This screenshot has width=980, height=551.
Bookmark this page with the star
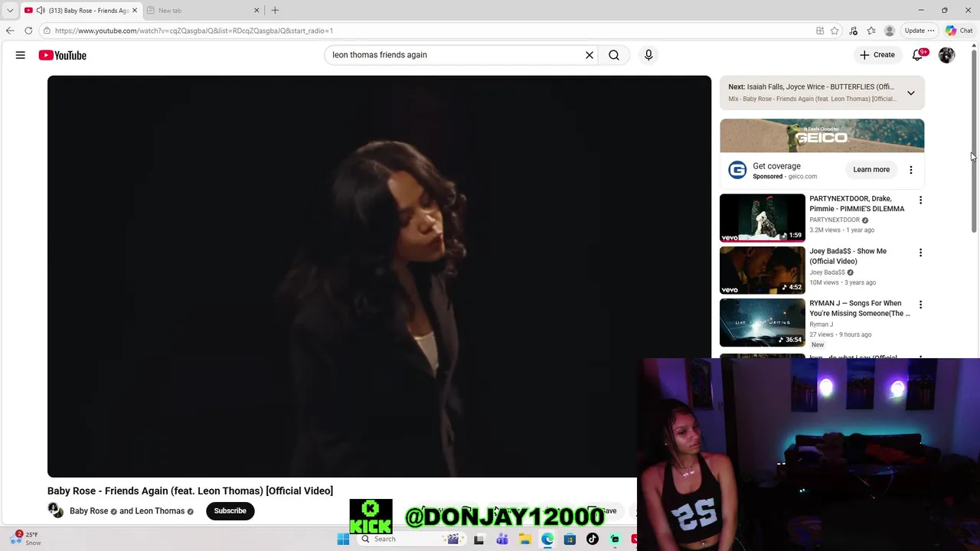835,31
